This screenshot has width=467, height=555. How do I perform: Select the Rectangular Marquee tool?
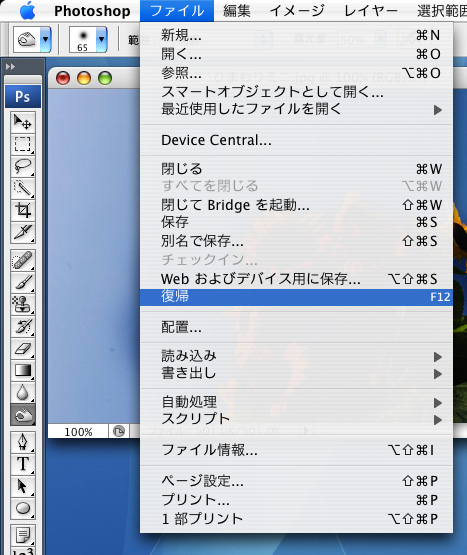click(23, 144)
